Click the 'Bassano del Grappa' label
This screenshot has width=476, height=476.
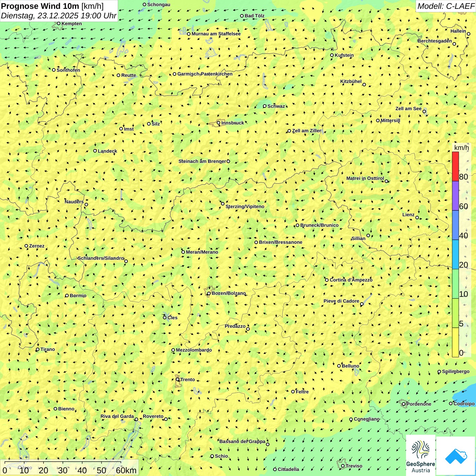click(x=242, y=441)
